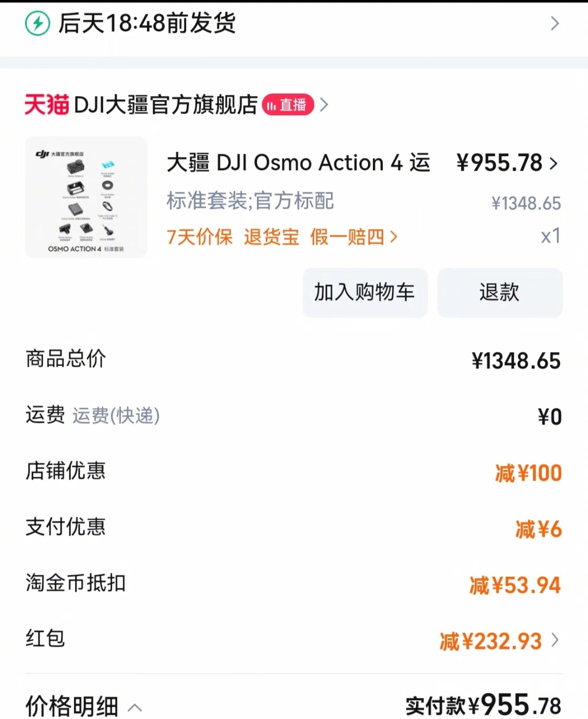Screen dimensions: 588x719
Task: Tap the 天猫 Tmall logo
Action: tap(47, 105)
